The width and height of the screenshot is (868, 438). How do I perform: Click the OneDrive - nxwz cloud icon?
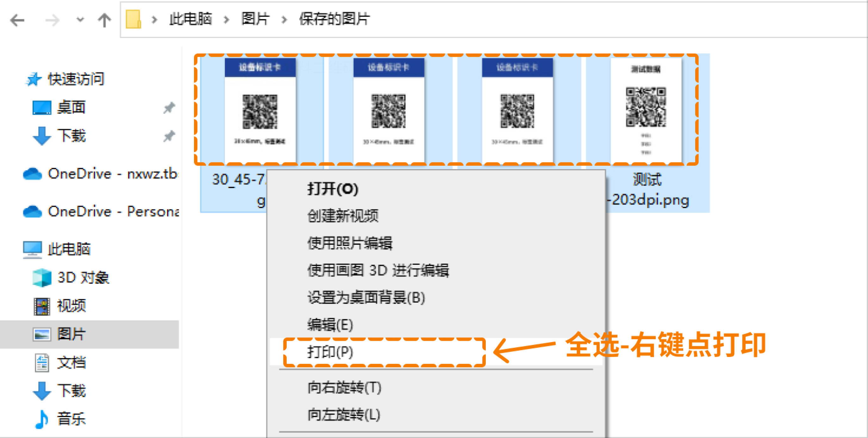click(32, 174)
